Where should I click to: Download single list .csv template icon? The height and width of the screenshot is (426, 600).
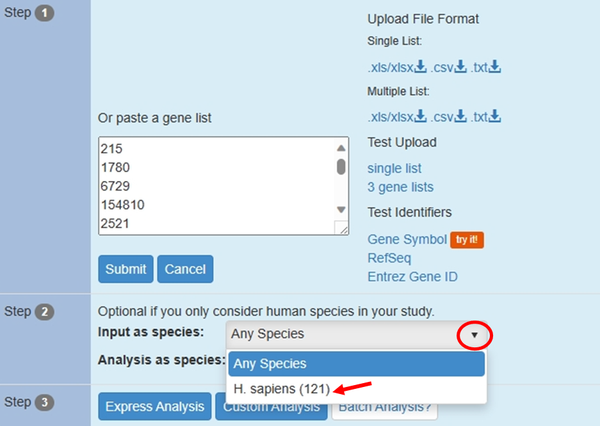(461, 67)
